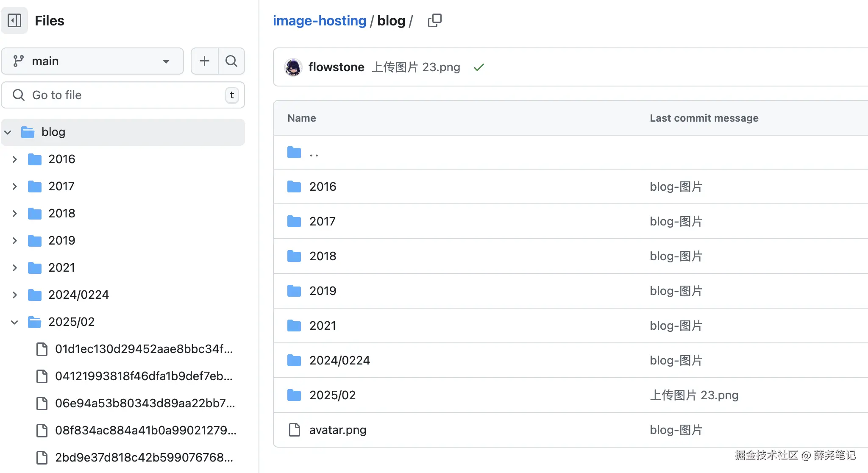This screenshot has height=473, width=868.
Task: Collapse the 2025/02 folder in tree
Action: (15, 322)
